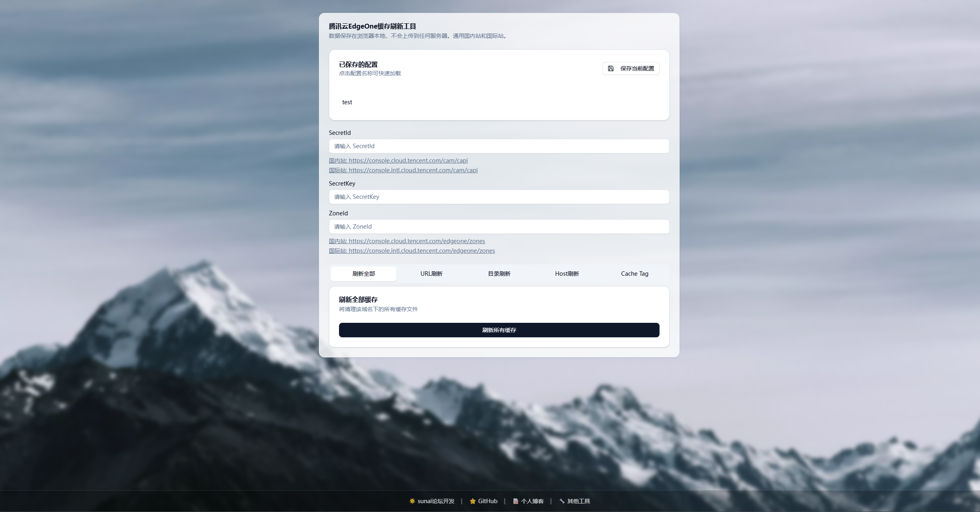Open the 其他工具 footer link

click(575, 501)
